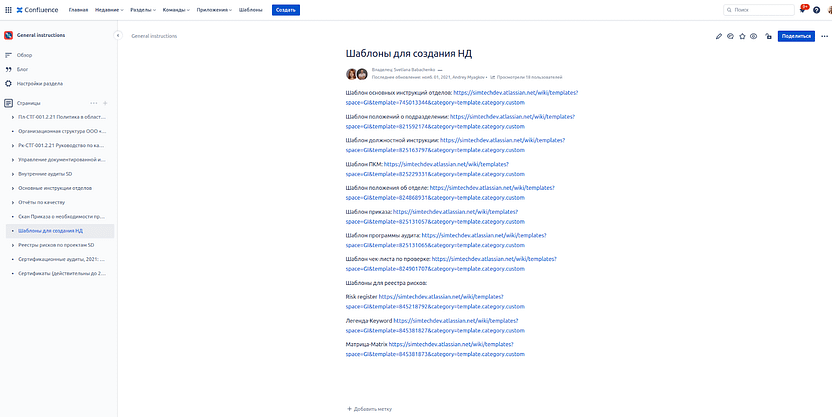Open the three-dot more actions menu
This screenshot has height=417, width=832.
(x=824, y=36)
